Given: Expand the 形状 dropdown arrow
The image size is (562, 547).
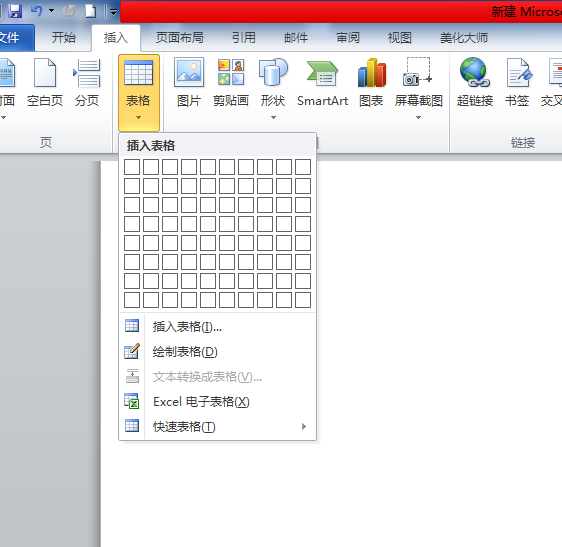Looking at the screenshot, I should (273, 117).
